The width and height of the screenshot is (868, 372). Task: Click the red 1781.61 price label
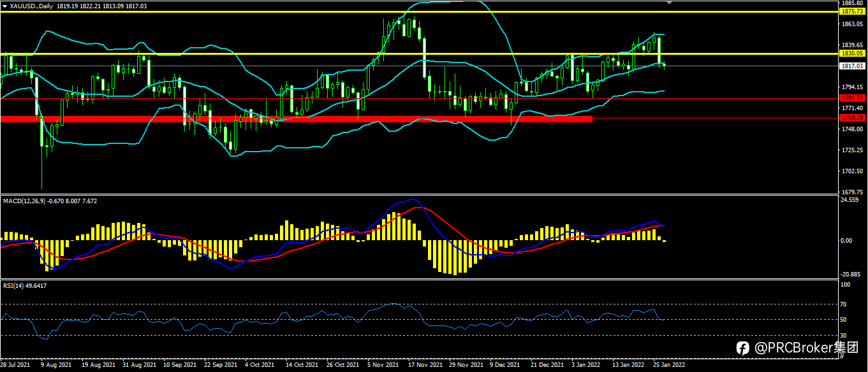pyautogui.click(x=852, y=98)
